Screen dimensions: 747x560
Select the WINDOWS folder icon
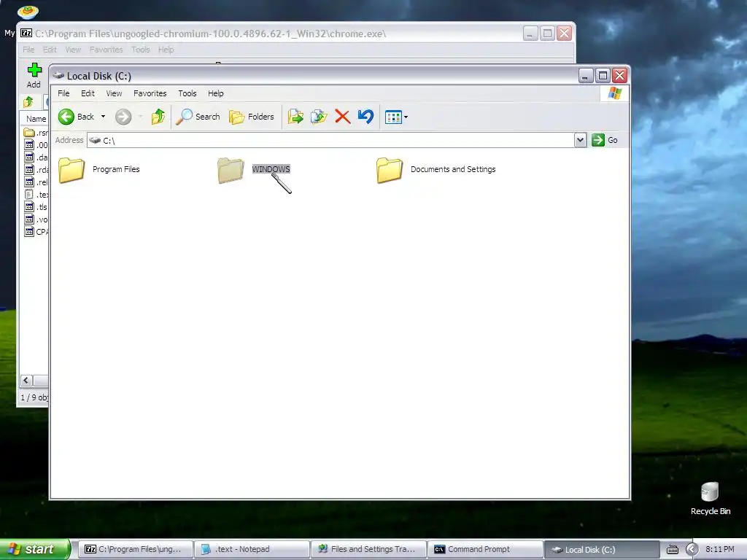[x=231, y=170]
